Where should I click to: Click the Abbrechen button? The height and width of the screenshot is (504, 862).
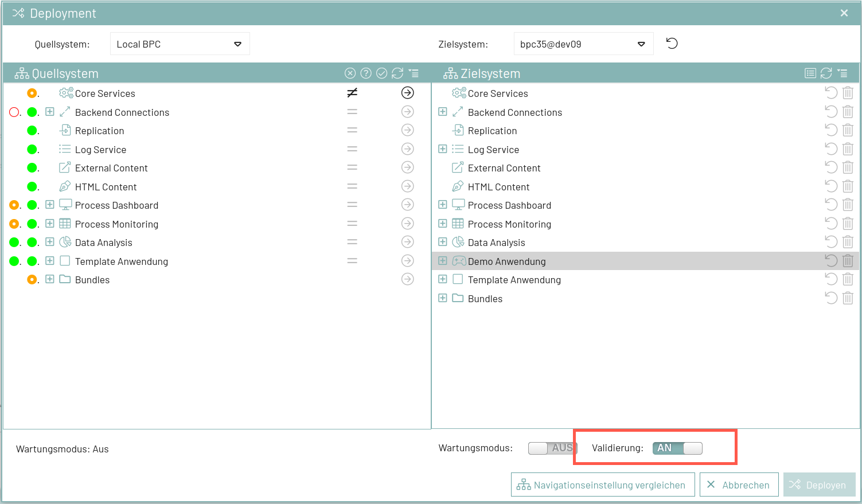739,485
